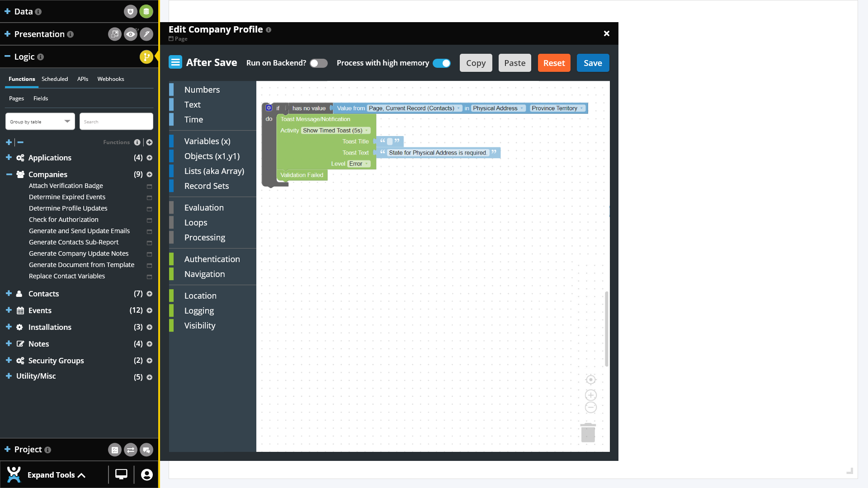The width and height of the screenshot is (868, 488).
Task: Click the user account icon at bottom
Action: (146, 474)
